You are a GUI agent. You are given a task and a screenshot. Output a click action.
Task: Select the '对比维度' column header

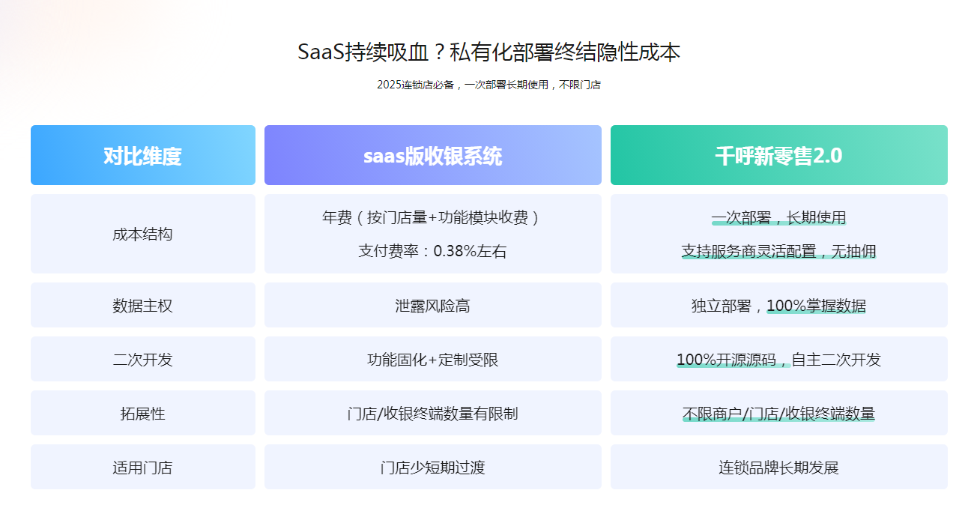143,155
